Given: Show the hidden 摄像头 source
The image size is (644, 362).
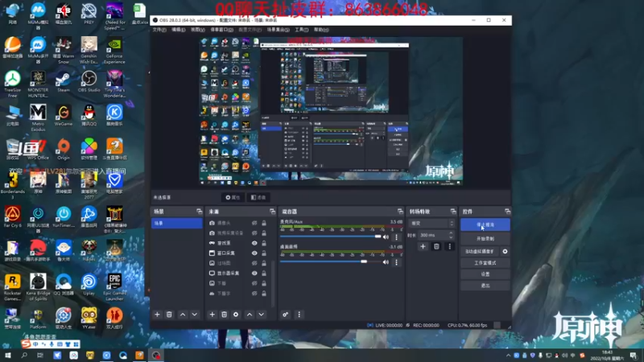Looking at the screenshot, I should (254, 223).
